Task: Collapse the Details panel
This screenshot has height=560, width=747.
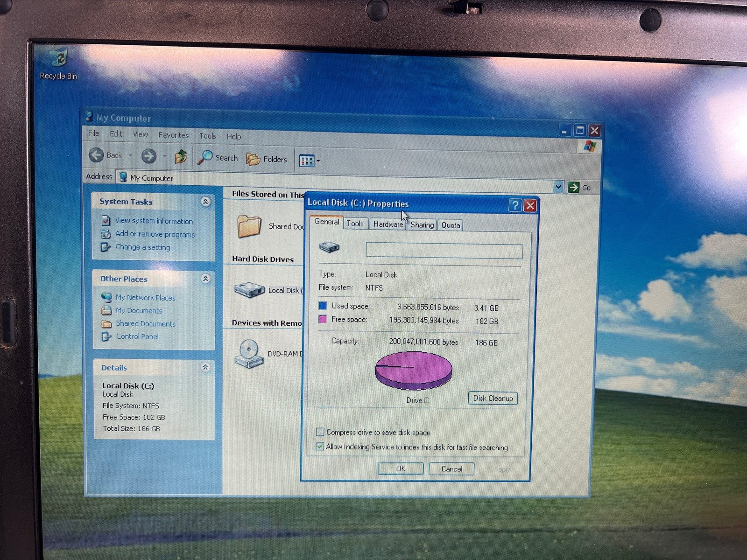Action: [205, 367]
